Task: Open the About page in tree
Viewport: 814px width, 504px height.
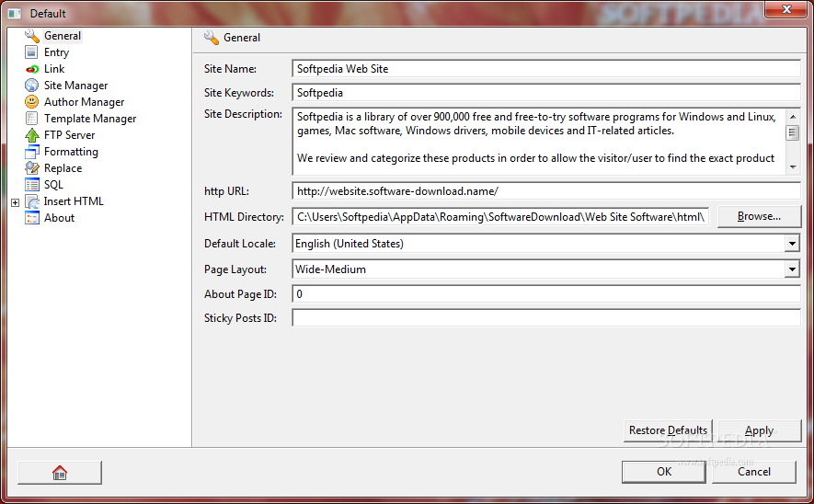Action: point(59,218)
